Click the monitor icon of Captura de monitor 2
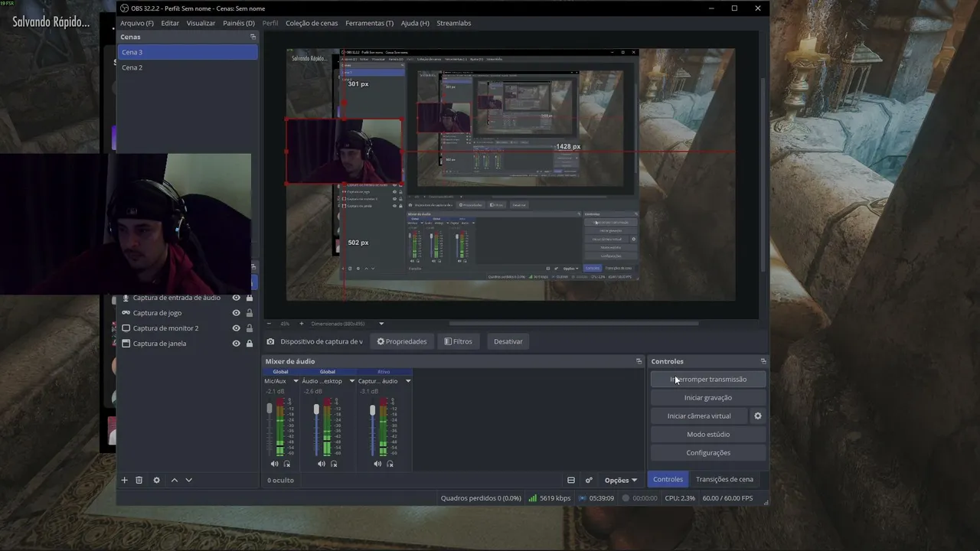 pyautogui.click(x=126, y=328)
